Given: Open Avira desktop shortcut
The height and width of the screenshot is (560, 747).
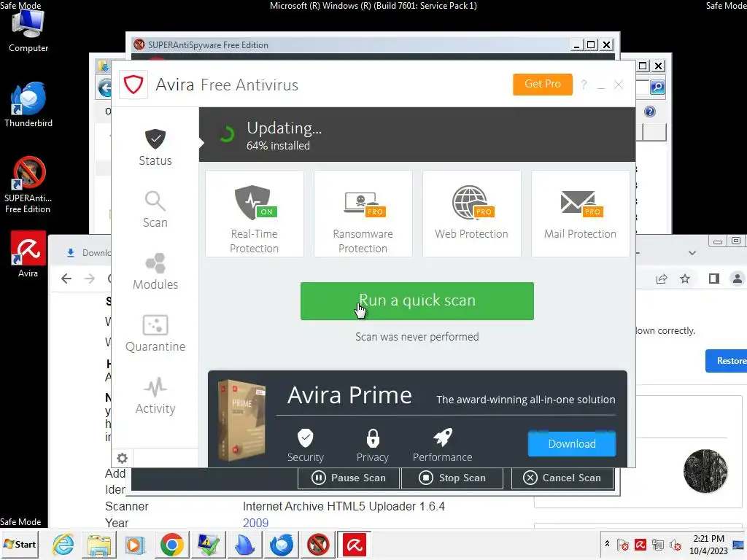Looking at the screenshot, I should click(x=28, y=254).
